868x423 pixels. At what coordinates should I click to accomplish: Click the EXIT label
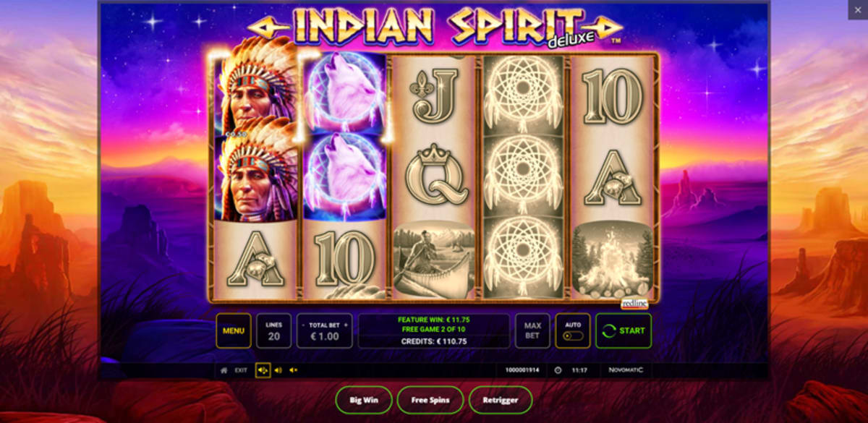tap(241, 370)
